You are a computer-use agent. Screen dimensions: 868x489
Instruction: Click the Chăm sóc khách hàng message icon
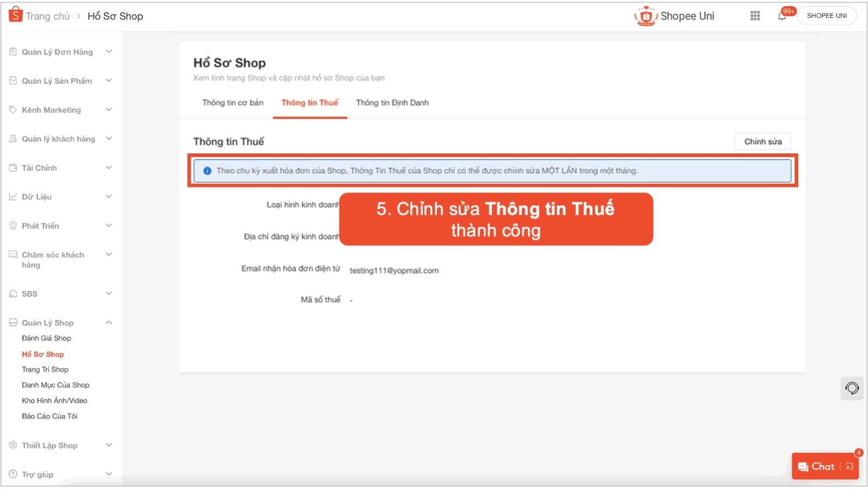(13, 254)
